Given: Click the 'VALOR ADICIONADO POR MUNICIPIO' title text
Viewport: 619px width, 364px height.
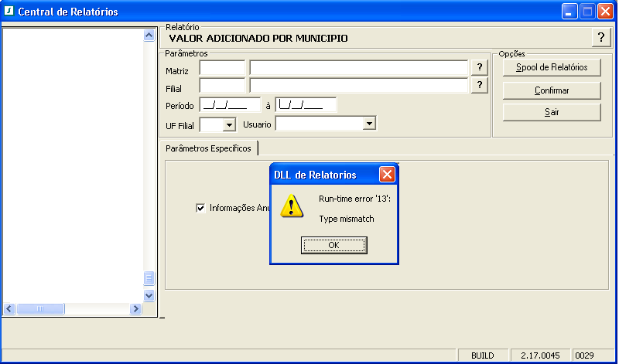Looking at the screenshot, I should pyautogui.click(x=258, y=38).
